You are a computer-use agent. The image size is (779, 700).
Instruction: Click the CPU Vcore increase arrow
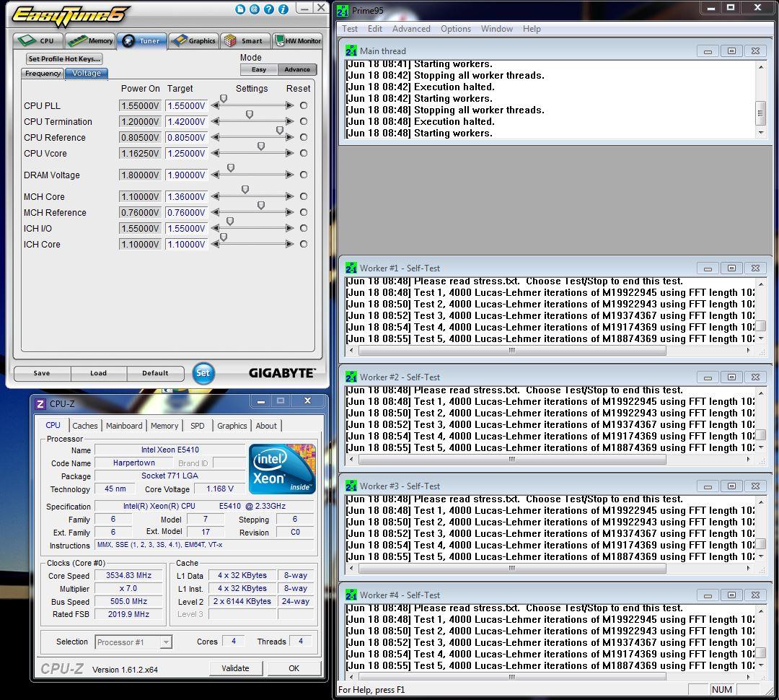click(x=290, y=153)
